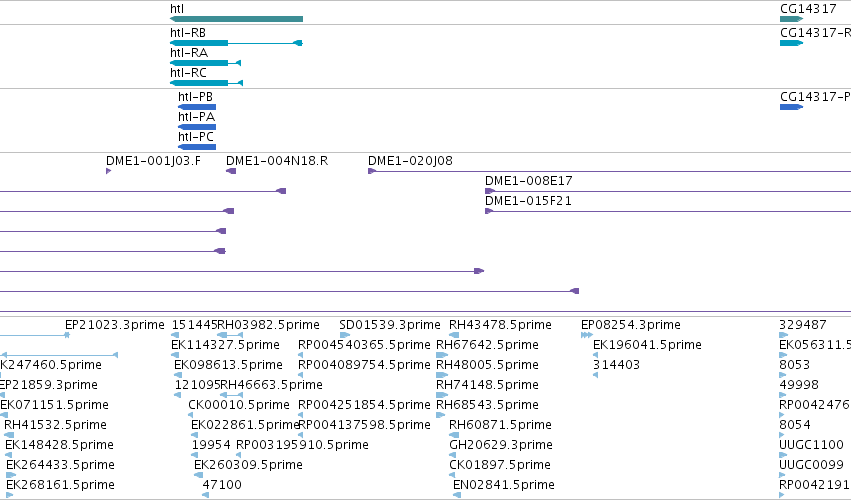Select the htl-PA protein bar

197,127
